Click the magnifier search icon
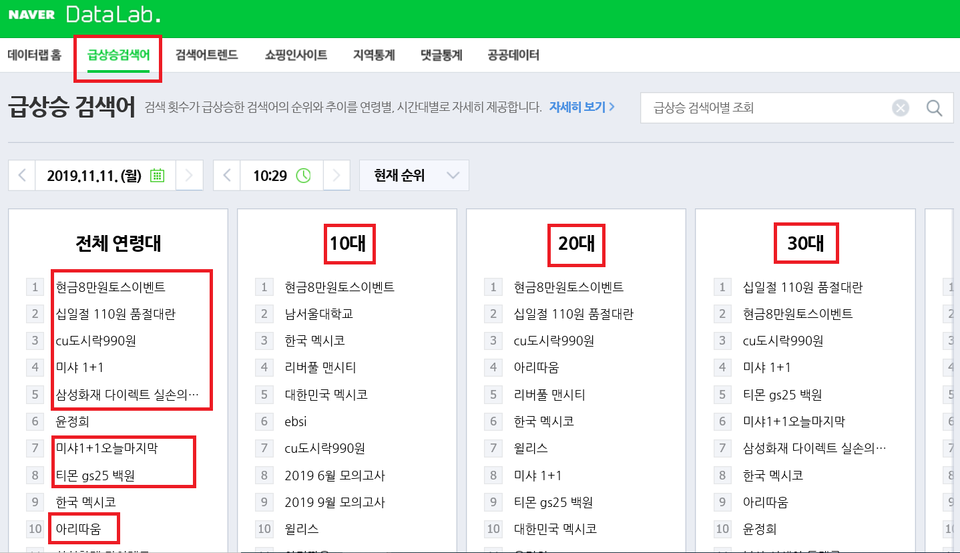Viewport: 960px width, 553px height. tap(934, 108)
